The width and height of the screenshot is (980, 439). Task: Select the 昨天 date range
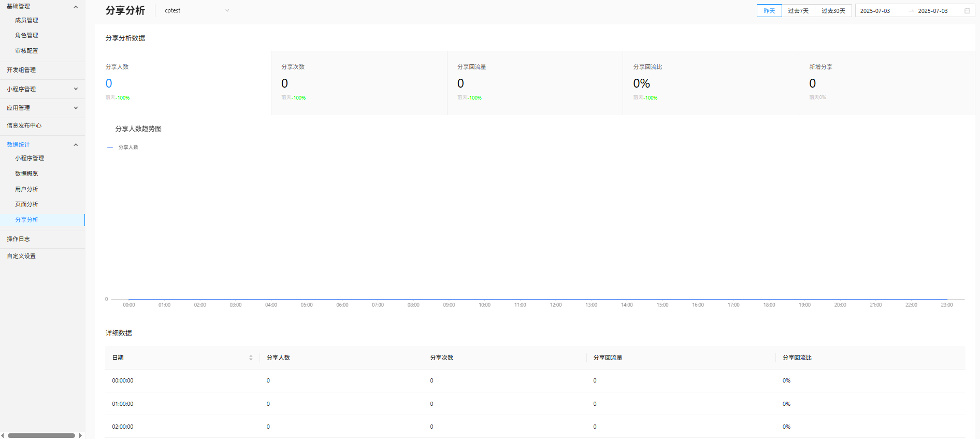click(x=769, y=11)
